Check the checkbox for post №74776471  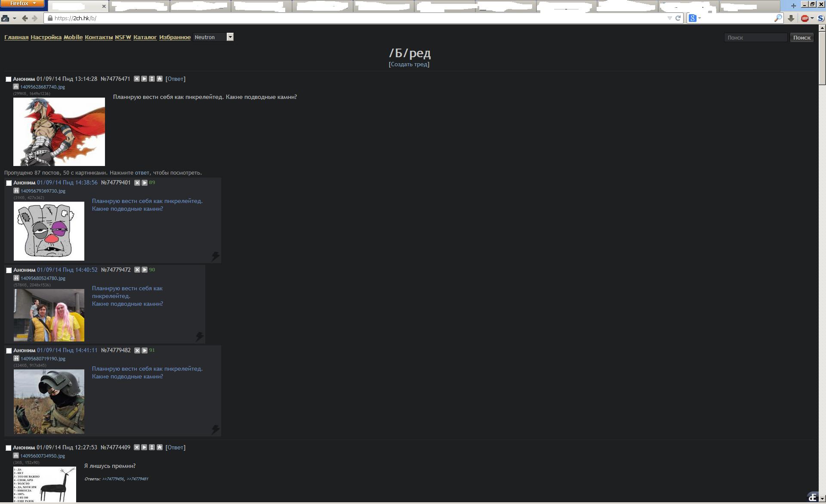coord(8,79)
